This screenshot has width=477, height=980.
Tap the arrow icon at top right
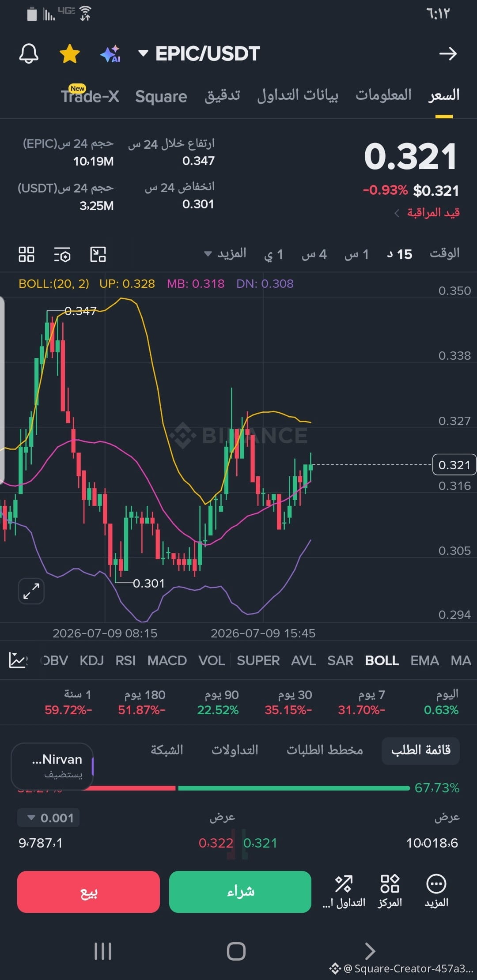point(448,54)
